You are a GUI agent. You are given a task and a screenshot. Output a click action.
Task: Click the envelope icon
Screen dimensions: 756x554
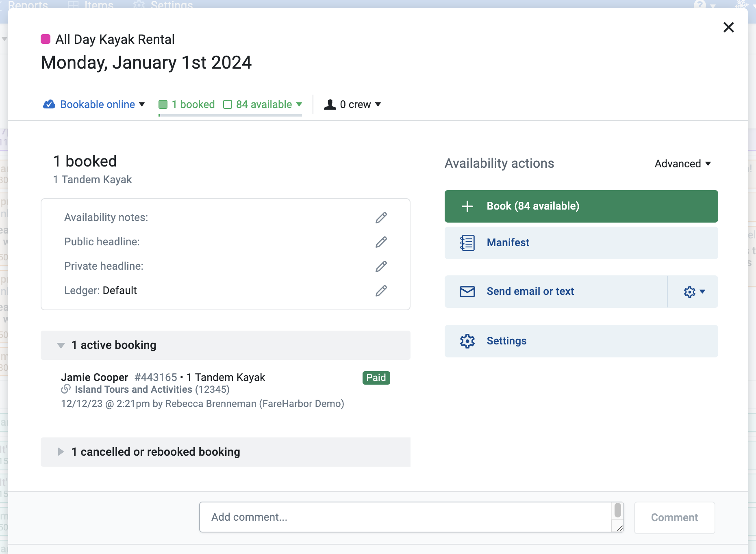click(467, 292)
